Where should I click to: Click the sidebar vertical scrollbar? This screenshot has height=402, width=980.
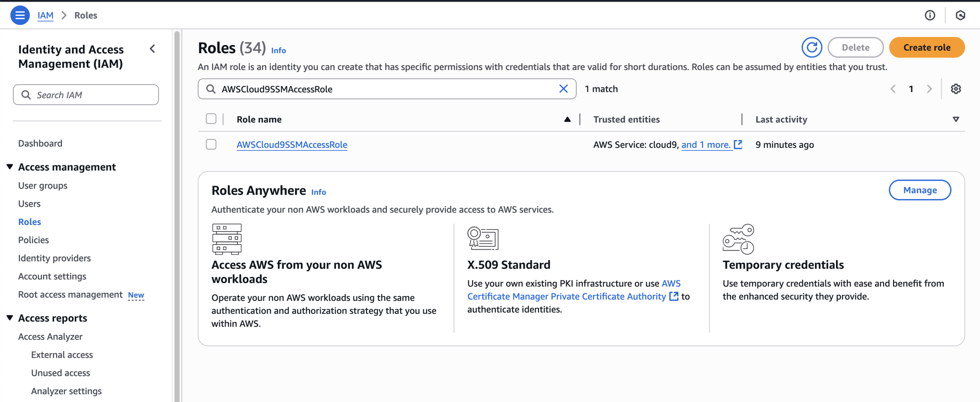[x=177, y=215]
